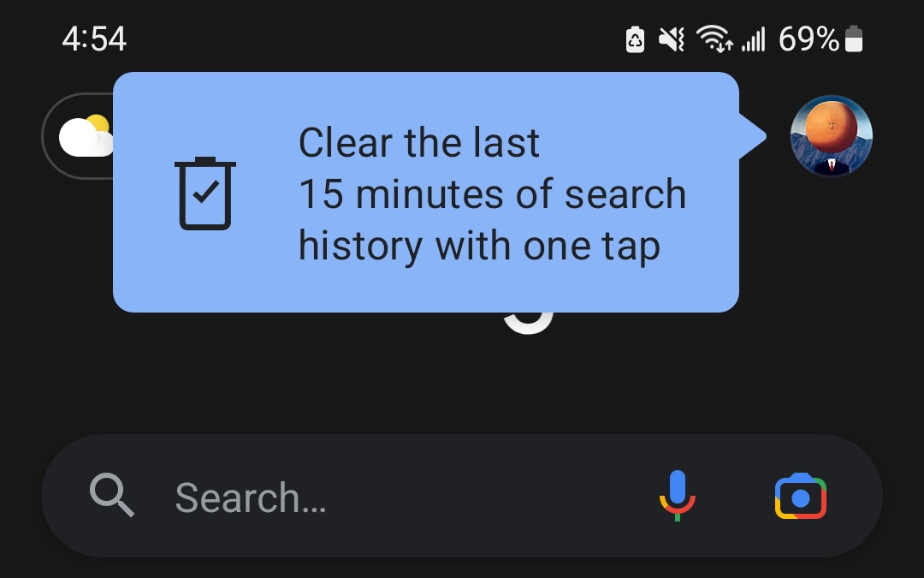Tap "15 minutes of search" tooltip line

493,194
